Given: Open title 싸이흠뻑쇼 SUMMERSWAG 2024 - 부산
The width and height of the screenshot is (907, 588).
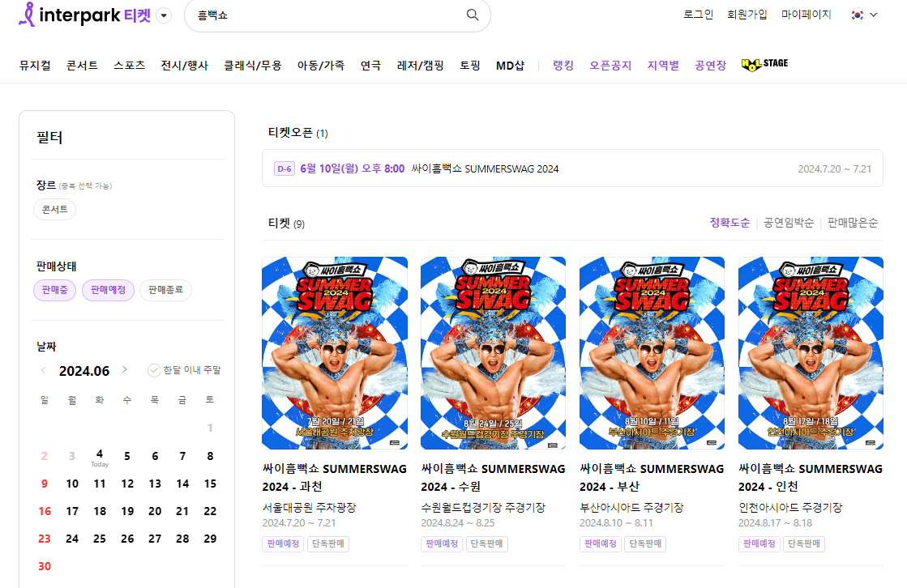Looking at the screenshot, I should click(x=652, y=478).
